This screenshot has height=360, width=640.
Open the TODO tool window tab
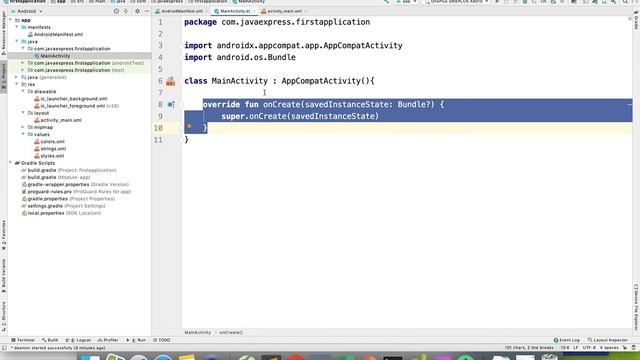tap(162, 340)
